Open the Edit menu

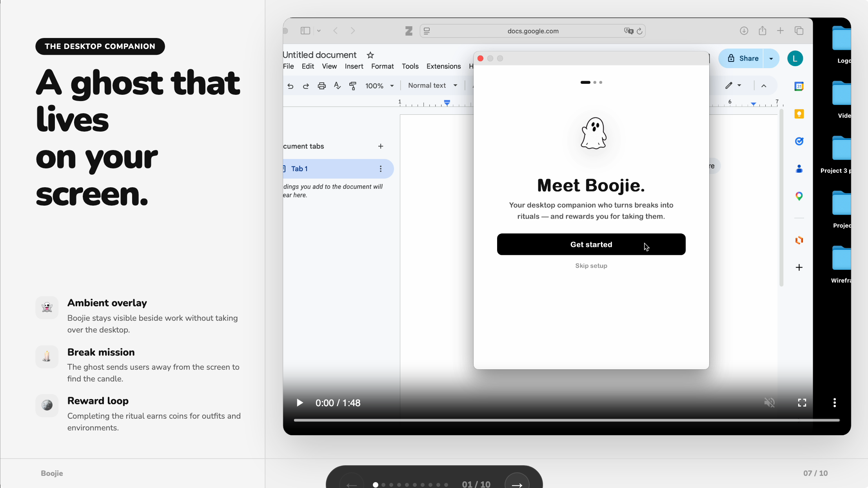click(x=308, y=66)
